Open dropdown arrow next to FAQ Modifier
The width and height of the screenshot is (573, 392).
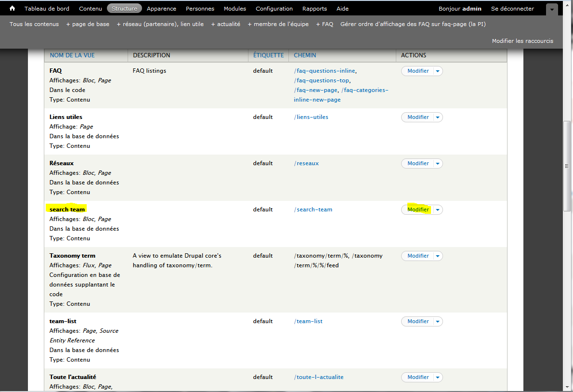tap(437, 71)
